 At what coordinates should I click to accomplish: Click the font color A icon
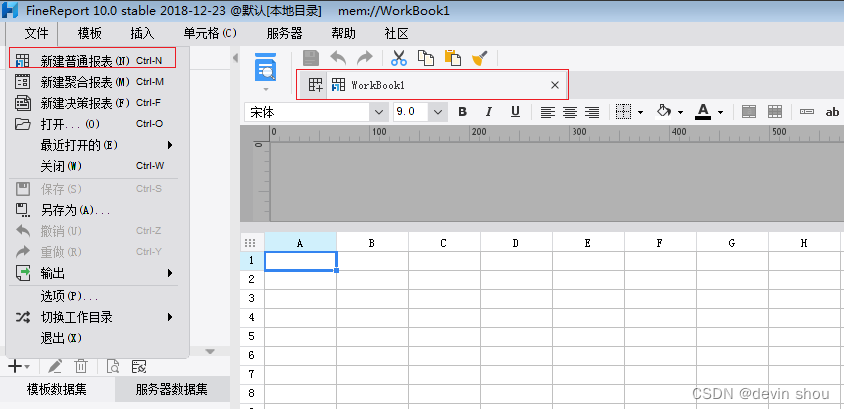tap(702, 111)
